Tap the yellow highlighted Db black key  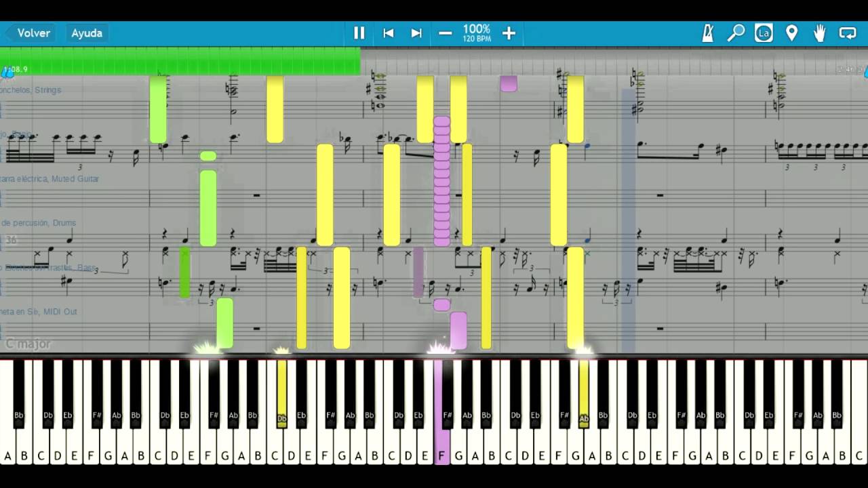coord(281,393)
